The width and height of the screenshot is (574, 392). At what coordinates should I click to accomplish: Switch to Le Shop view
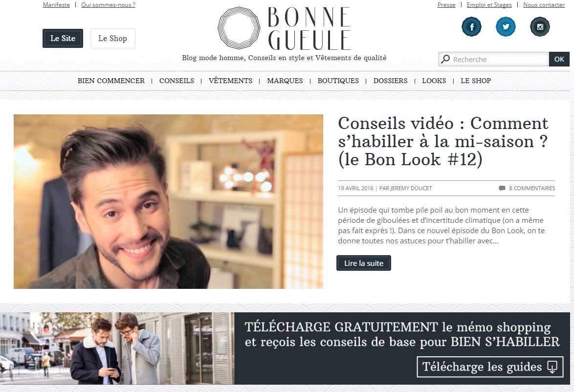pos(113,39)
